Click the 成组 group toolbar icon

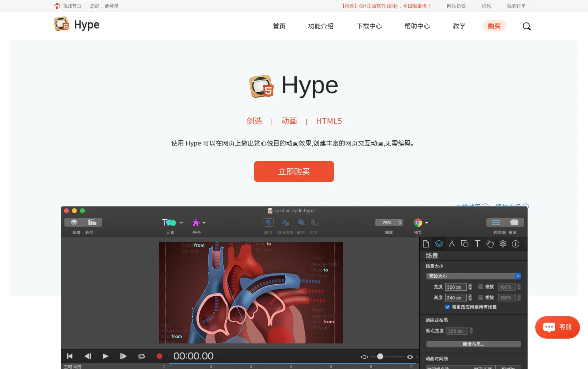(268, 222)
